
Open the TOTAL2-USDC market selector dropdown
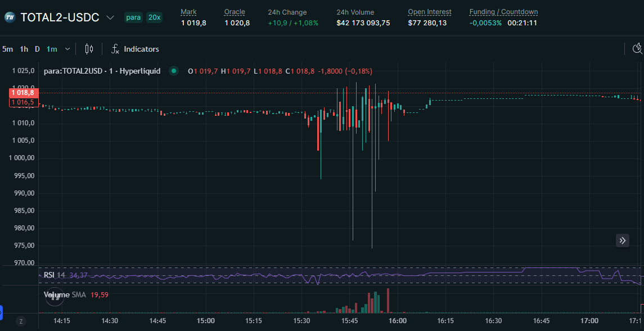coord(110,17)
